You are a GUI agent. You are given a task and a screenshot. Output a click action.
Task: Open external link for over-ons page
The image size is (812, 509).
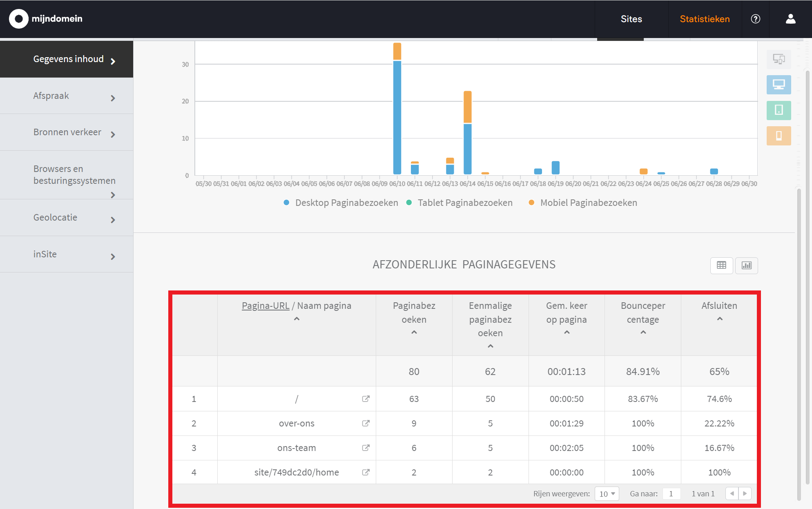(x=366, y=423)
